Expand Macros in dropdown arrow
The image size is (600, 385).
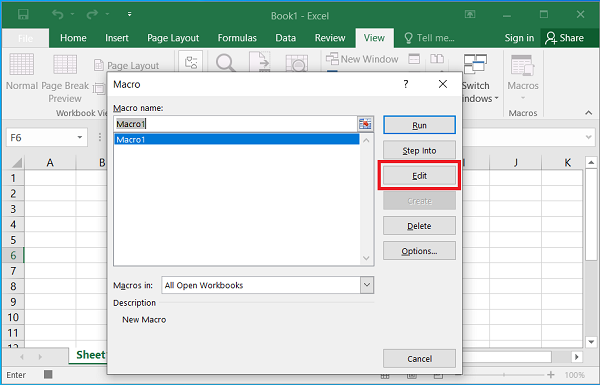coord(367,285)
